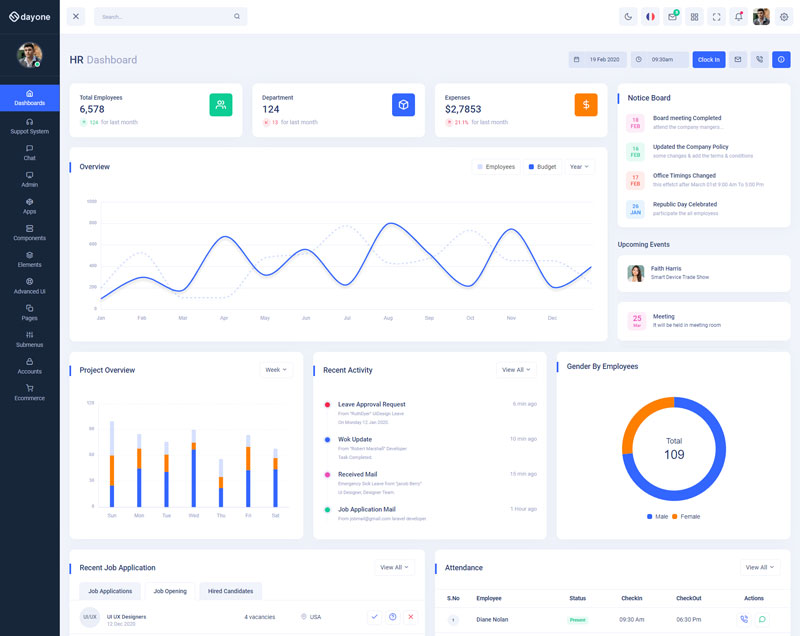The image size is (800, 636).
Task: Open the View All dropdown in Recent Activity
Action: tap(516, 370)
